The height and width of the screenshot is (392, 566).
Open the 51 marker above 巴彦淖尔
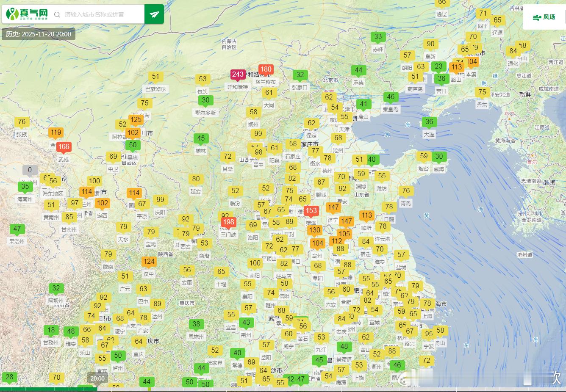pyautogui.click(x=155, y=77)
